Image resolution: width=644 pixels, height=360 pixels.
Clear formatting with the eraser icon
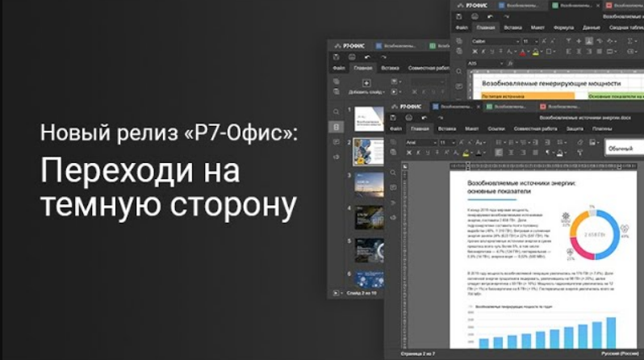coord(580,142)
